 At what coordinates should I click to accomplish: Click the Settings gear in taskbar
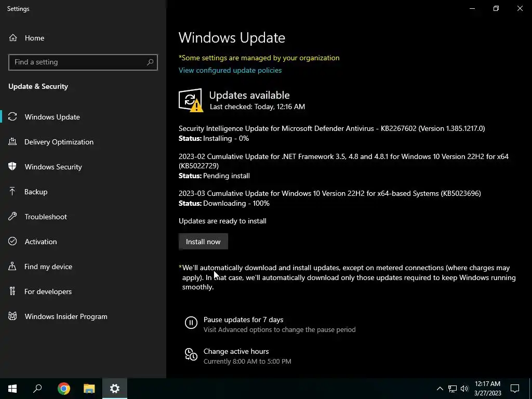115,389
